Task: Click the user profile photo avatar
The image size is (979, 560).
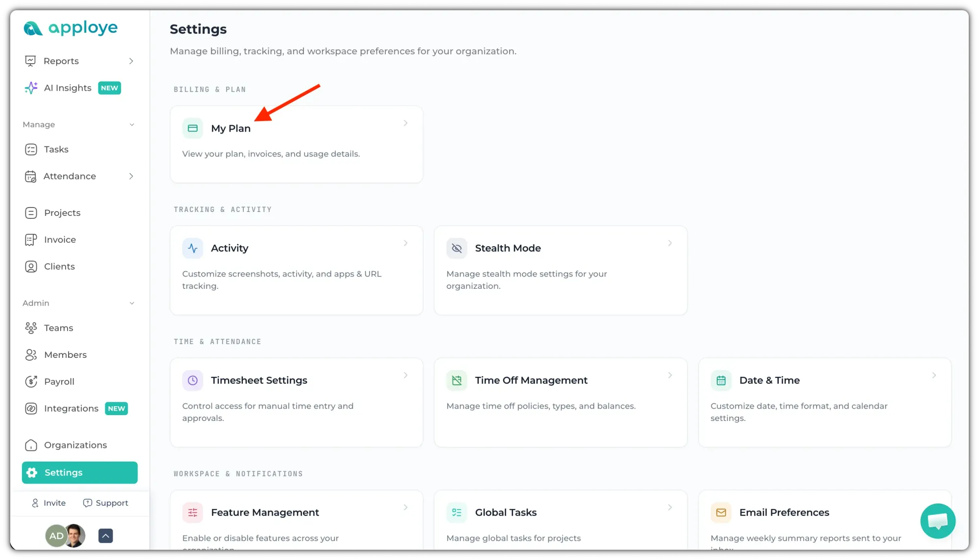Action: point(75,536)
